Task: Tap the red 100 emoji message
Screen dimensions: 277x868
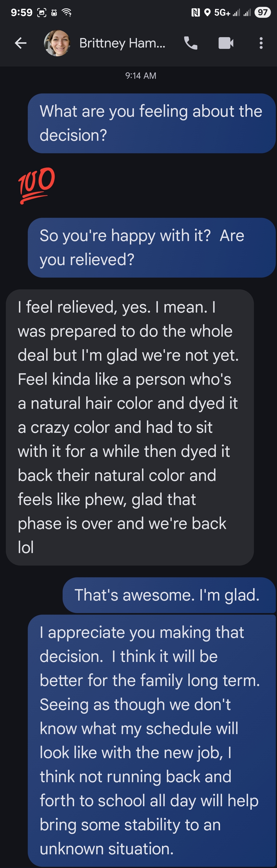Action: (x=36, y=185)
